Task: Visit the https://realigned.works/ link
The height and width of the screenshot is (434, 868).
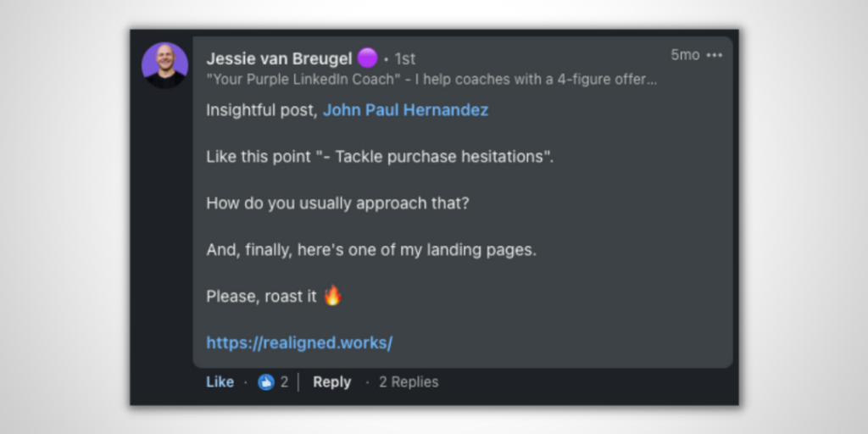Action: [x=299, y=343]
